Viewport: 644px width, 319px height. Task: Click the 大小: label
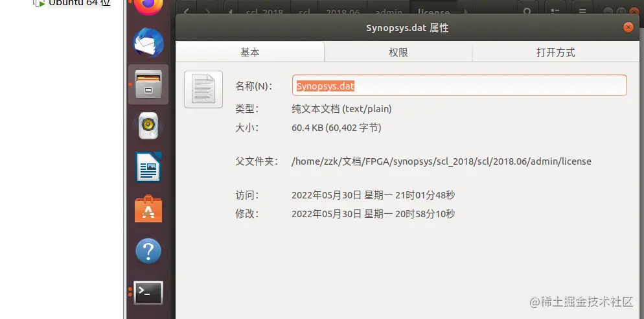[x=247, y=128]
